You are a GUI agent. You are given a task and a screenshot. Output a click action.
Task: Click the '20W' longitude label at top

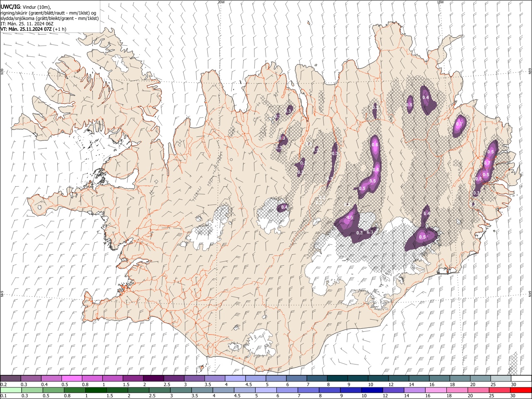[x=221, y=2]
